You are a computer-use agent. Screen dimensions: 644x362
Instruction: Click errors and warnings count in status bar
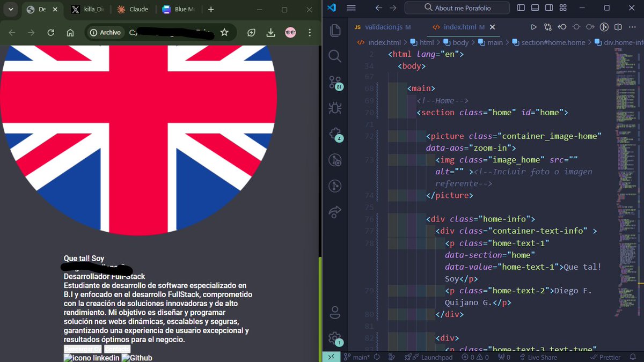(x=475, y=357)
